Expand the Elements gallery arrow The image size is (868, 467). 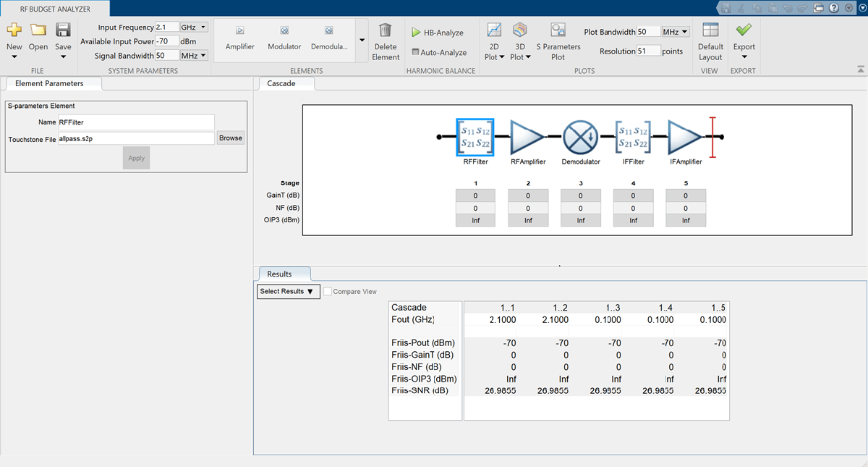[361, 41]
